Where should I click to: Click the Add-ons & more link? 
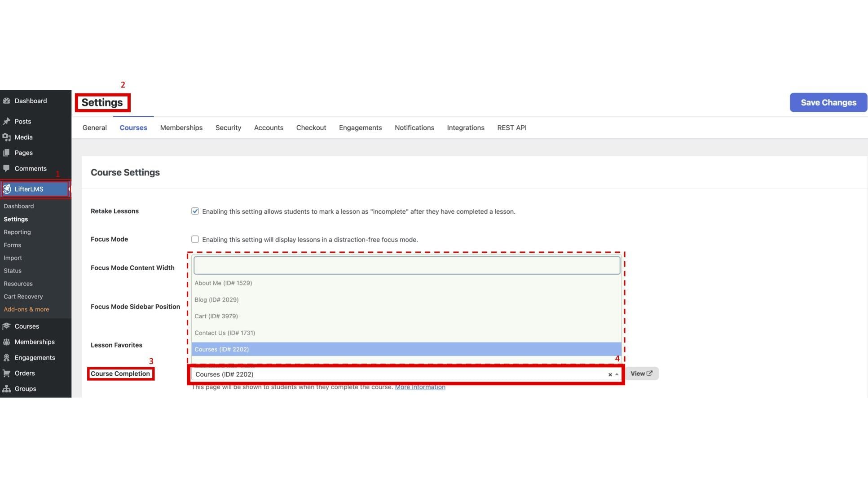[26, 310]
